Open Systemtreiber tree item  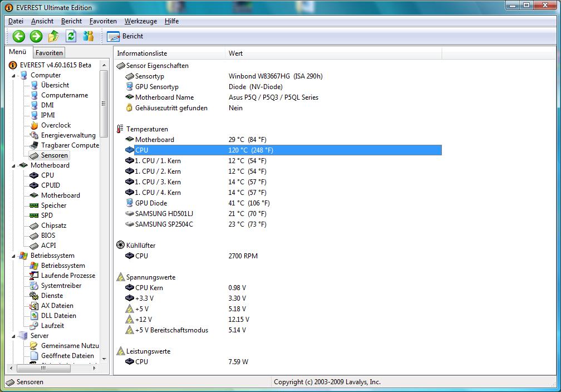(x=61, y=286)
